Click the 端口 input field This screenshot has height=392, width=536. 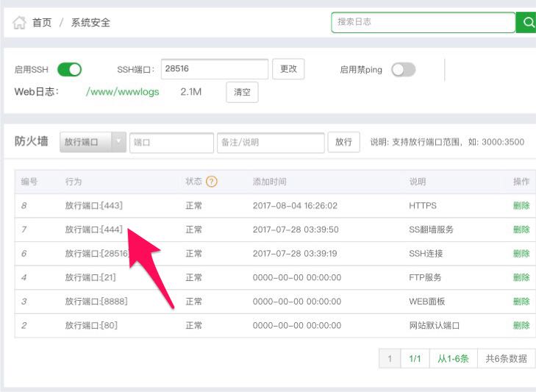click(171, 143)
